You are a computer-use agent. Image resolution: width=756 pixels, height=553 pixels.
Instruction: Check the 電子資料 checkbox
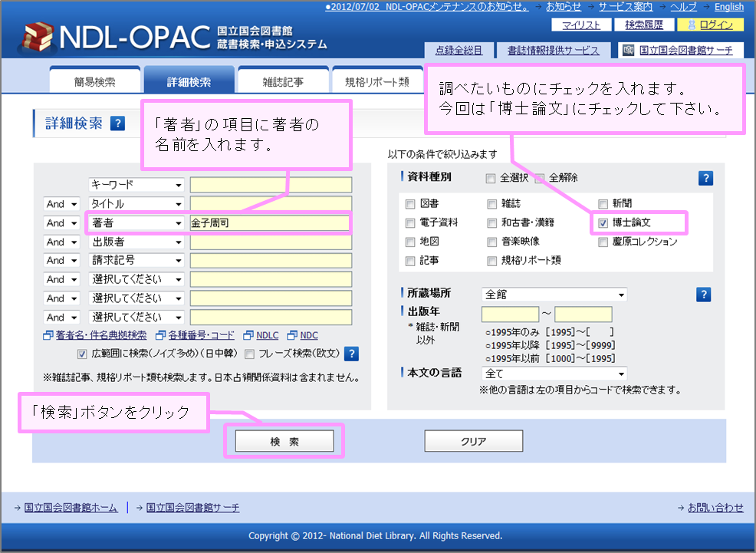pyautogui.click(x=410, y=222)
